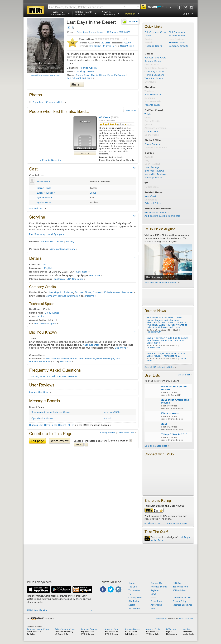Click the yellow magnifier search button
The height and width of the screenshot is (644, 221).
point(143,7)
